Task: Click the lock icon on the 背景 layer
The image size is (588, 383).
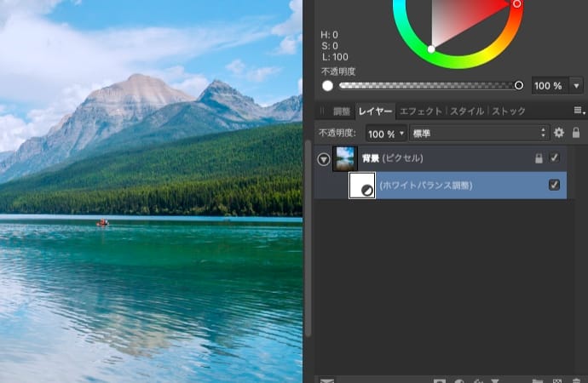Action: click(538, 158)
